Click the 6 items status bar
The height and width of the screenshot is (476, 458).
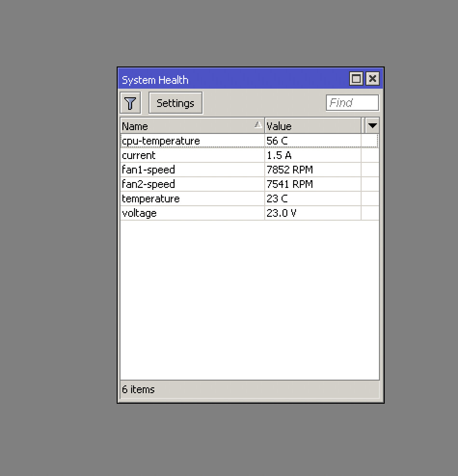(x=193, y=389)
